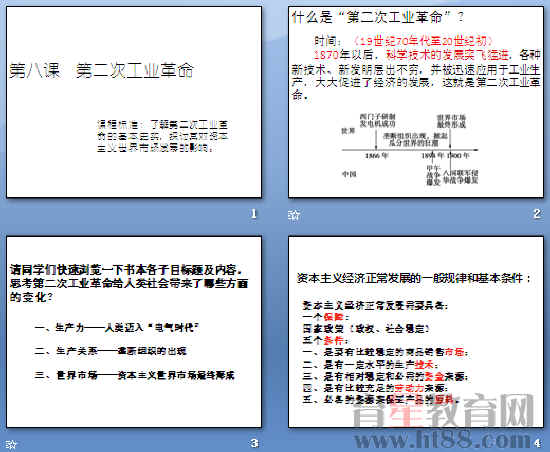Click slide number 2 label
550x452 pixels.
pos(537,214)
